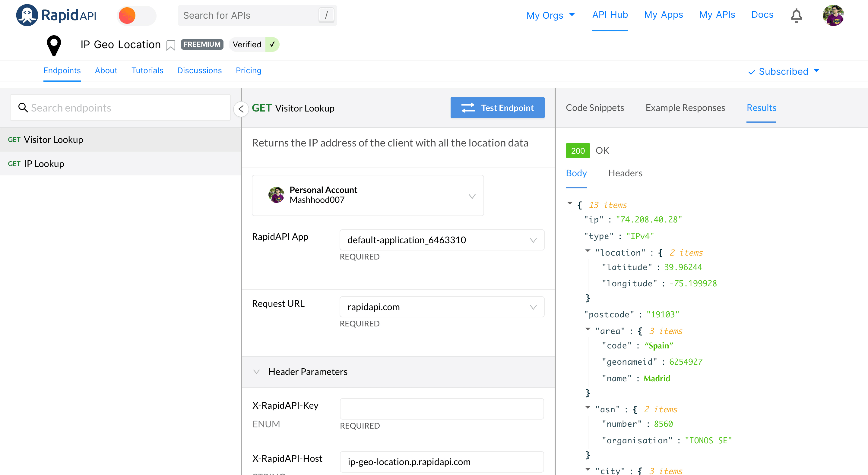The width and height of the screenshot is (868, 475).
Task: Click the X-RapidAPI-Key input field
Action: (x=442, y=409)
